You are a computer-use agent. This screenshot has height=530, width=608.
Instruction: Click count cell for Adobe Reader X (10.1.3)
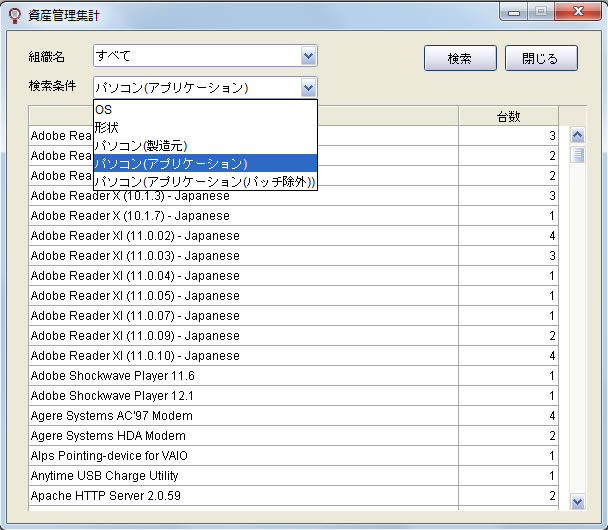tap(508, 196)
